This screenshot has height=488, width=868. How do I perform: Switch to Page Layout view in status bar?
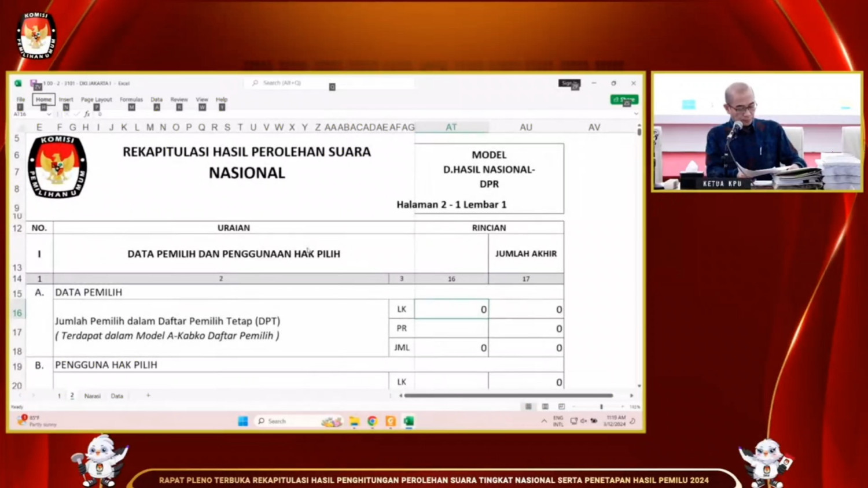pos(545,406)
